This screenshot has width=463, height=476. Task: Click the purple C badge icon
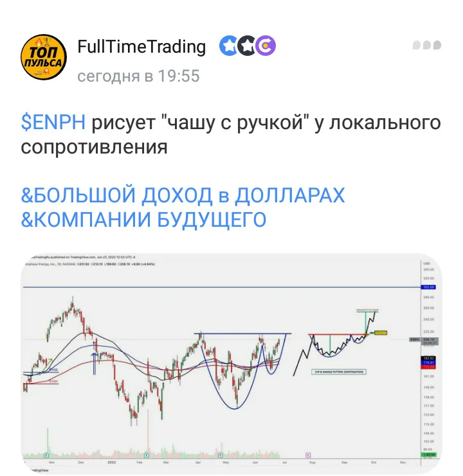266,46
